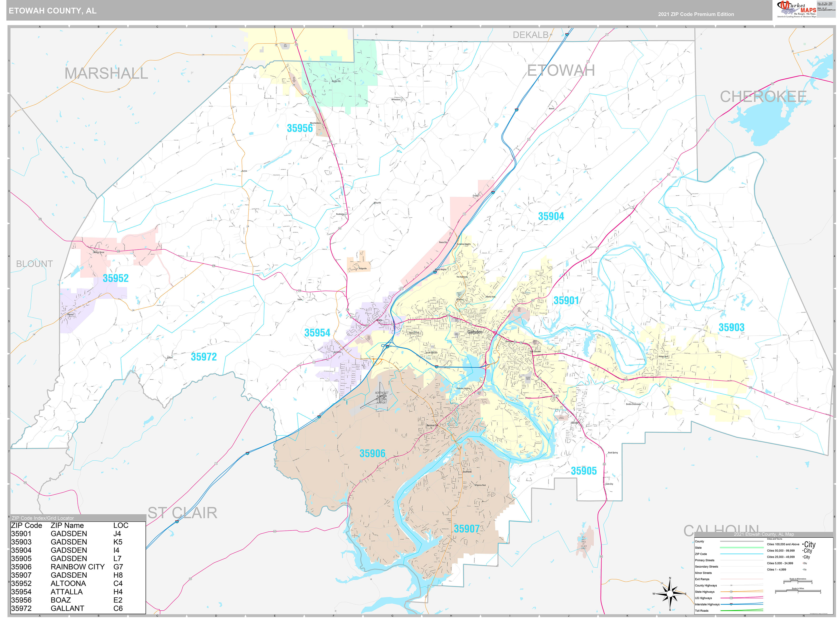Click the J4 grid location cell
The image size is (840, 618).
117,533
